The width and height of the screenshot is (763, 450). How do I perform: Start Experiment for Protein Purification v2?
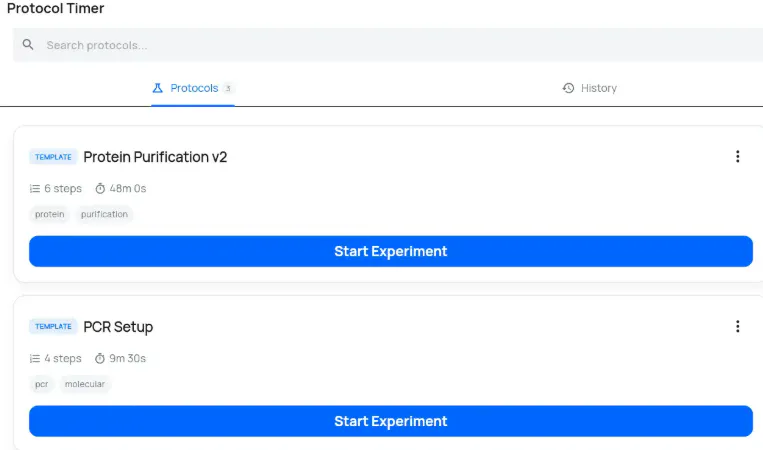[x=391, y=251]
